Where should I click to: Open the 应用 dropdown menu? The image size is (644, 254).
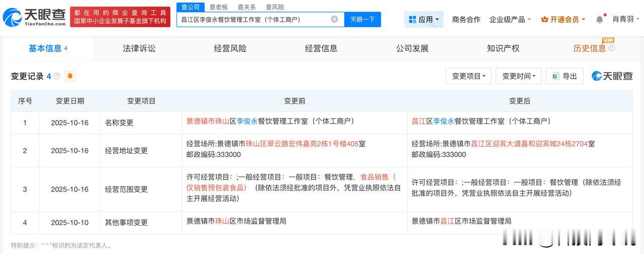[x=424, y=19]
